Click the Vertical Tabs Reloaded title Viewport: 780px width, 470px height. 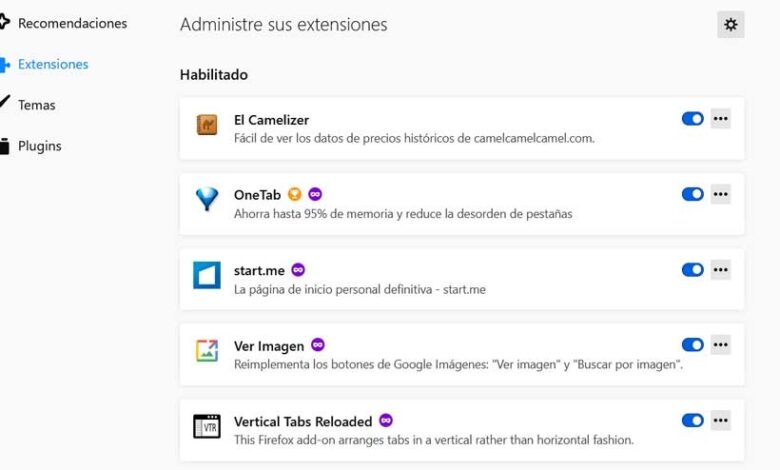302,422
